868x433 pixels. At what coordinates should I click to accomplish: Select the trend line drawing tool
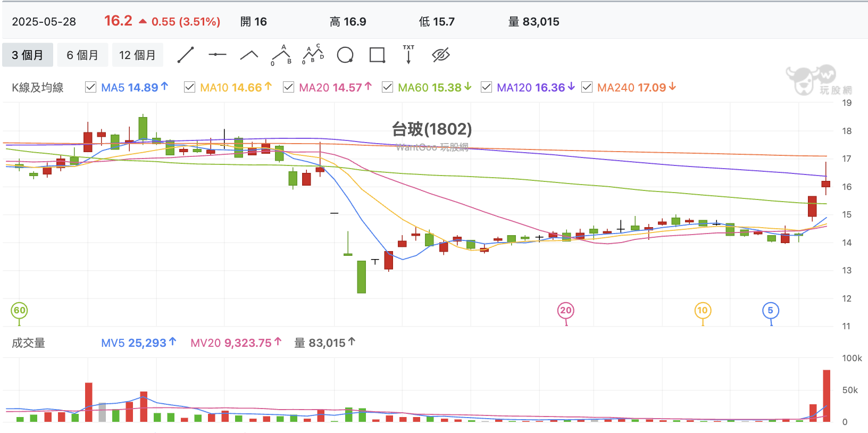coord(186,55)
